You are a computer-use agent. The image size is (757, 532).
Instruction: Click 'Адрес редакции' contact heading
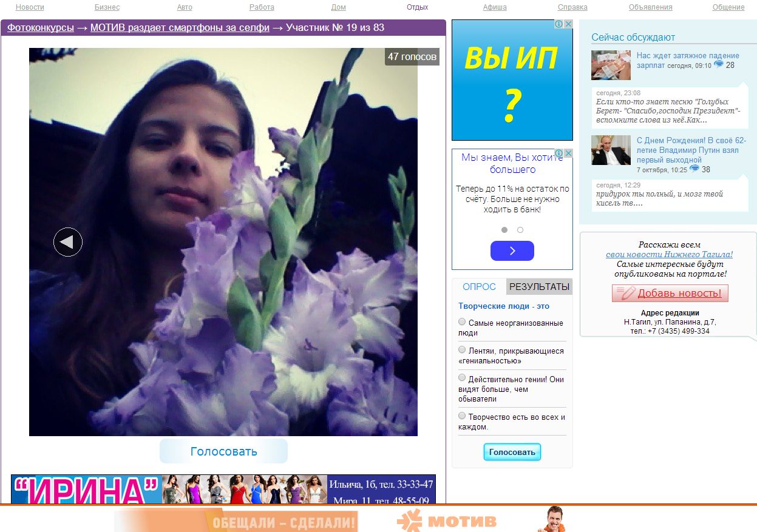pos(670,313)
